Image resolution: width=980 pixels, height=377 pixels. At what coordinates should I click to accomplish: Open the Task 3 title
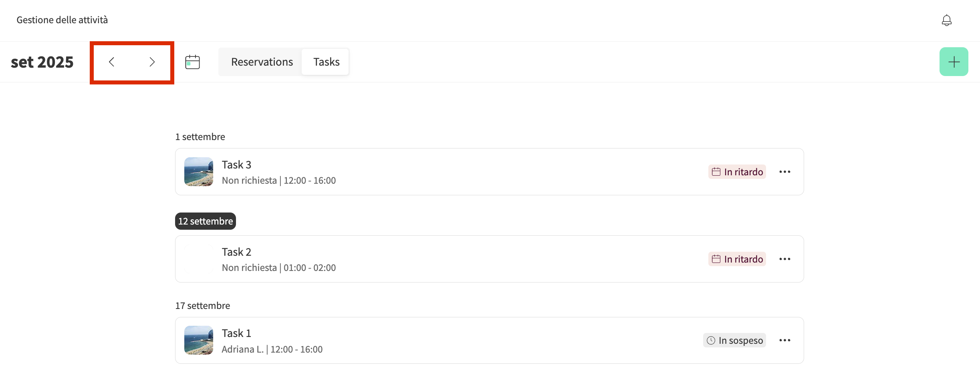(x=236, y=164)
